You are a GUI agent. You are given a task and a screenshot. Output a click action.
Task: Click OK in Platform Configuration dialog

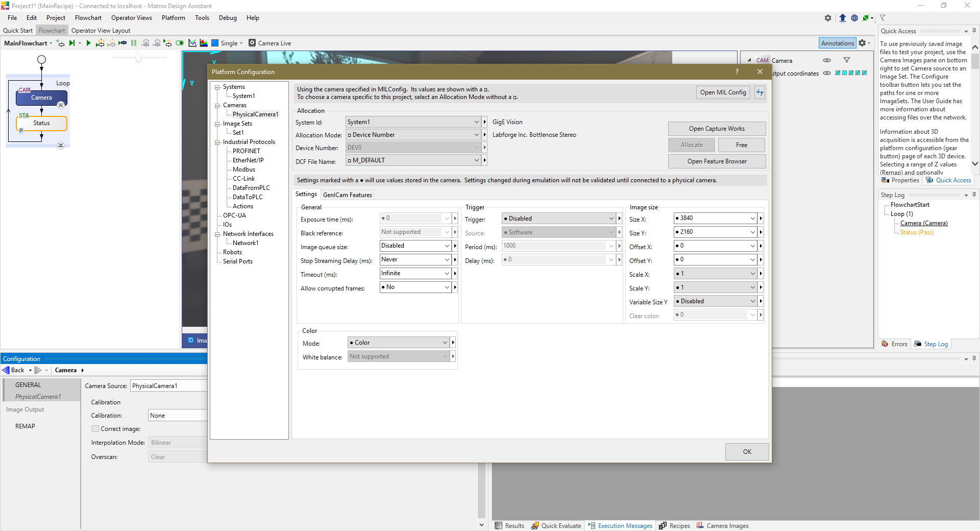pos(747,452)
